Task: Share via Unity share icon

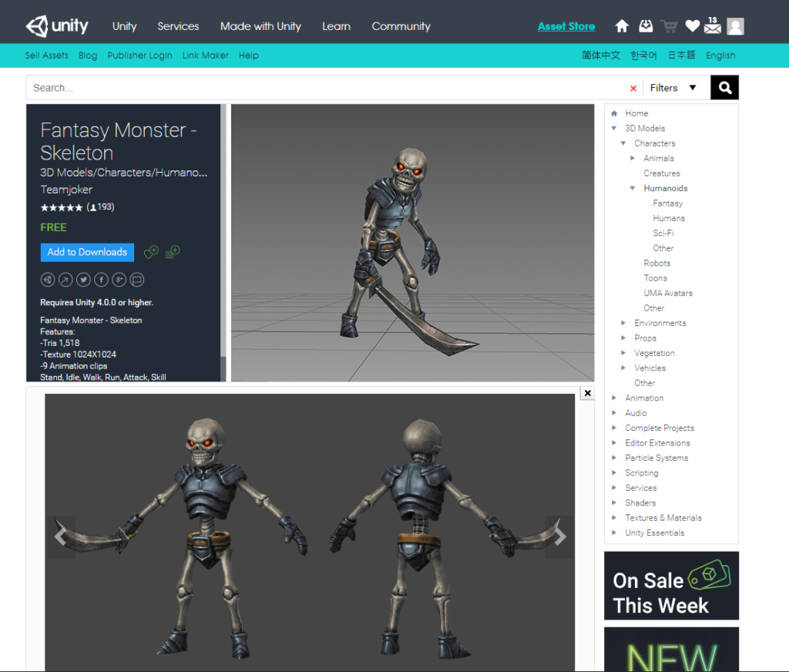Action: pyautogui.click(x=48, y=280)
